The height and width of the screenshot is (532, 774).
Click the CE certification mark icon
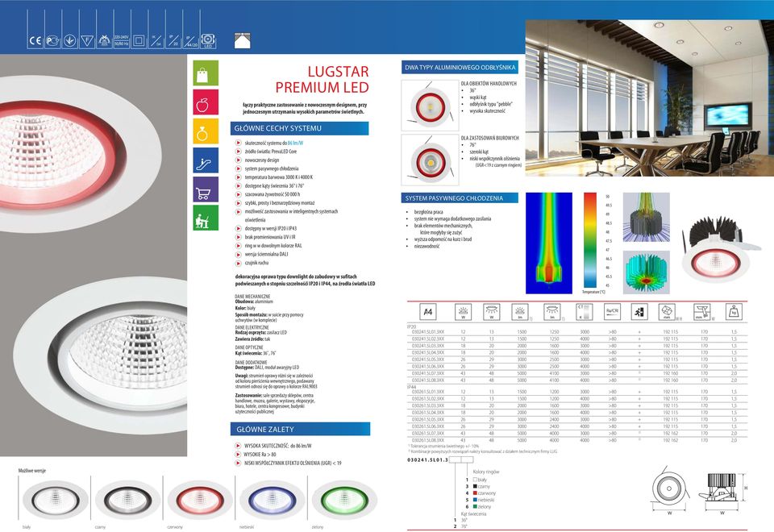35,40
